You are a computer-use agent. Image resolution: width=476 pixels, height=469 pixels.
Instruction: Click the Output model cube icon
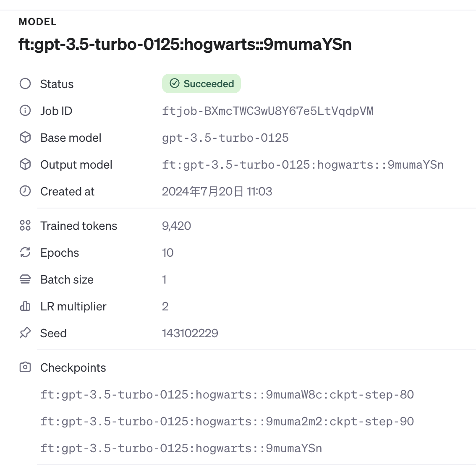25,164
